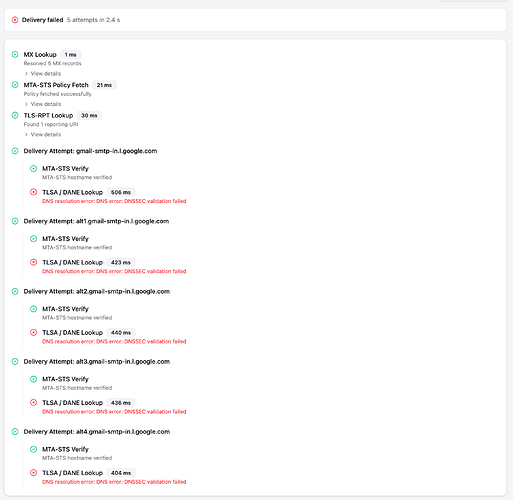Click the Delivery failed heading text

42,20
